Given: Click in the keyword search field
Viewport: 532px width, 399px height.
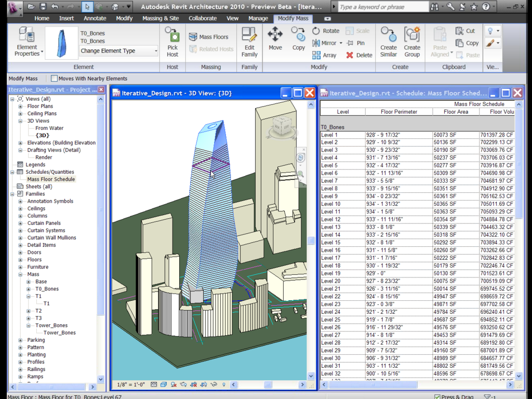Looking at the screenshot, I should pos(381,7).
